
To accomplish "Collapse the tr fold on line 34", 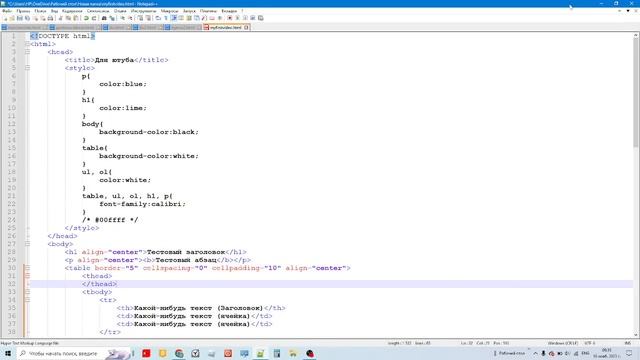I will [27, 300].
